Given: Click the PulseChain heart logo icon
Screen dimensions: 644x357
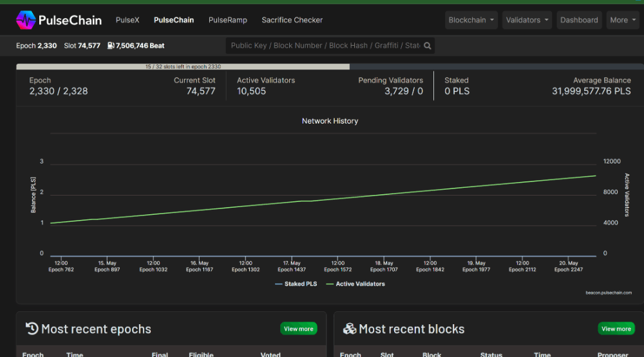Looking at the screenshot, I should coord(26,20).
